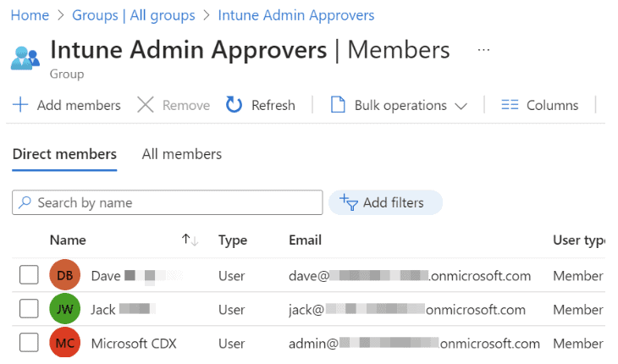Select the Direct members tab
This screenshot has width=618, height=364.
tap(64, 154)
